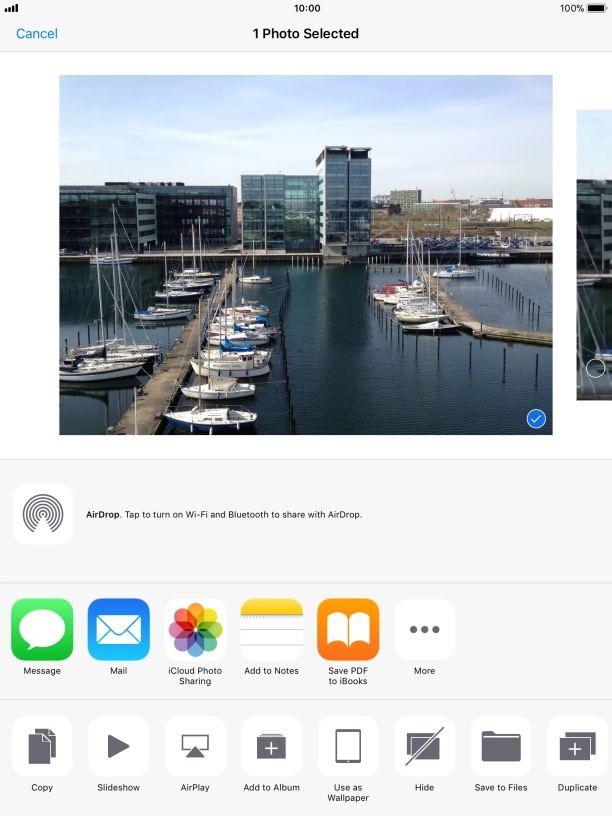Share photo via Mail icon

point(118,630)
